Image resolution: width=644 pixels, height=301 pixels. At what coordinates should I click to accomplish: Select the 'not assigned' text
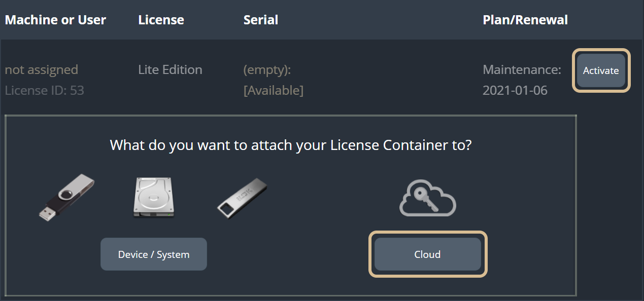pos(42,69)
